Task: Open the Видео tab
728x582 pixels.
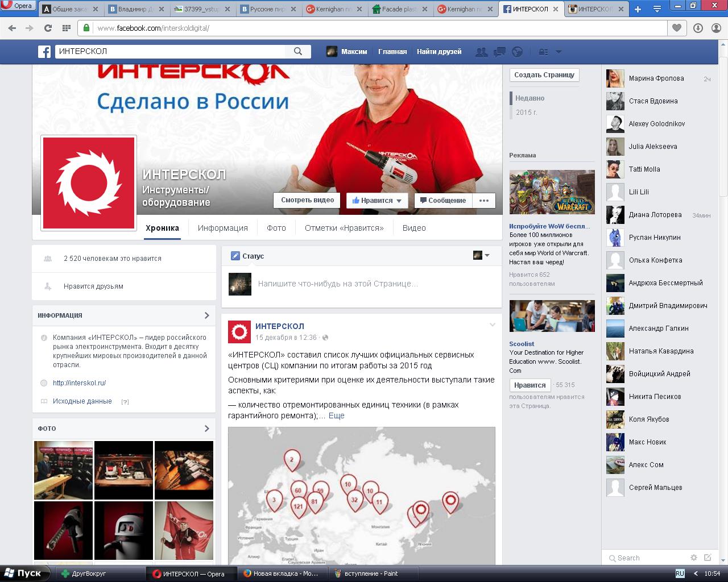Action: coord(414,228)
